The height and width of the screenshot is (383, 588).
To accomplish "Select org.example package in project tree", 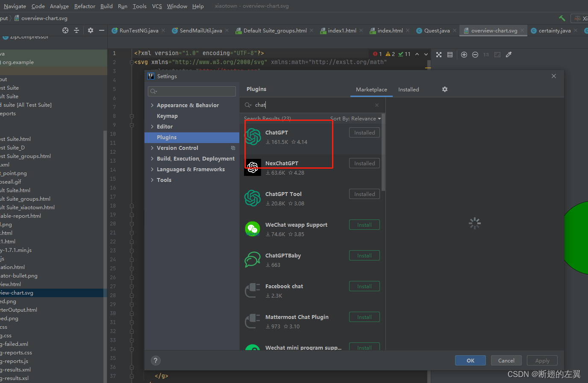I will coord(18,62).
